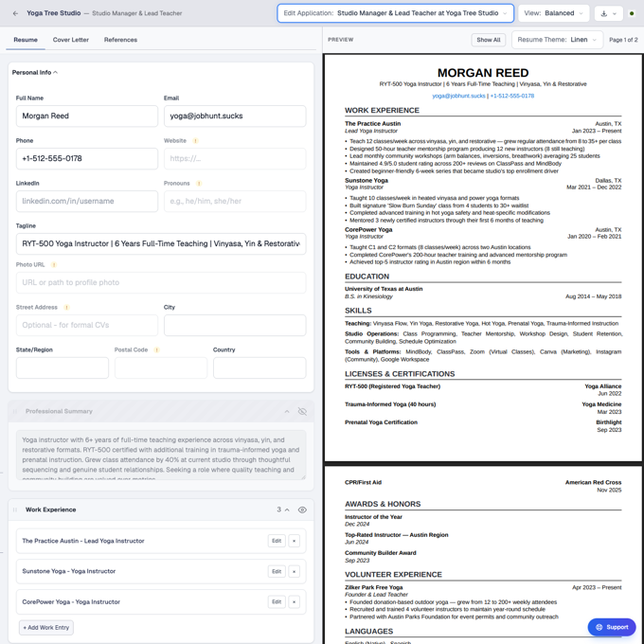
Task: Click the Pronouns input field
Action: point(235,201)
